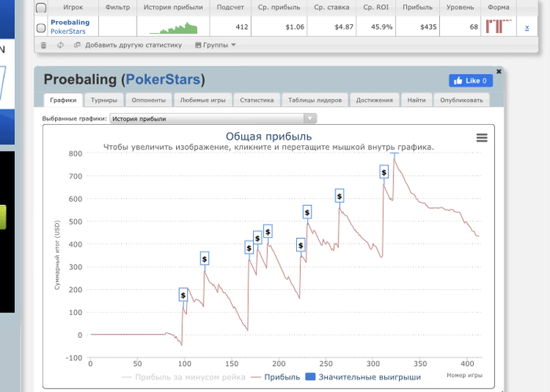Sort by the 'Форма' column header

point(498,7)
